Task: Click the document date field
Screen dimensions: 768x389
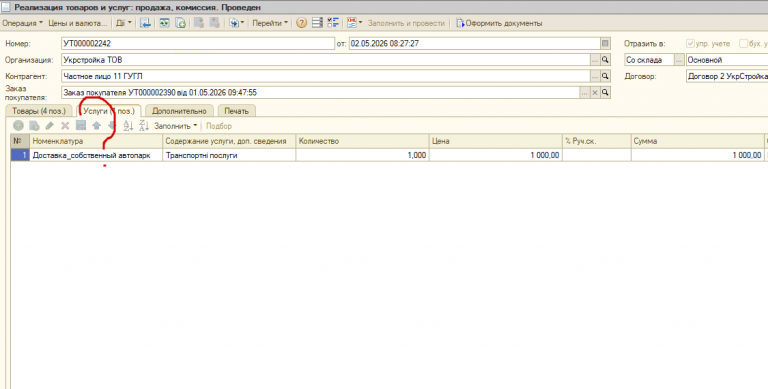Action: click(x=475, y=44)
